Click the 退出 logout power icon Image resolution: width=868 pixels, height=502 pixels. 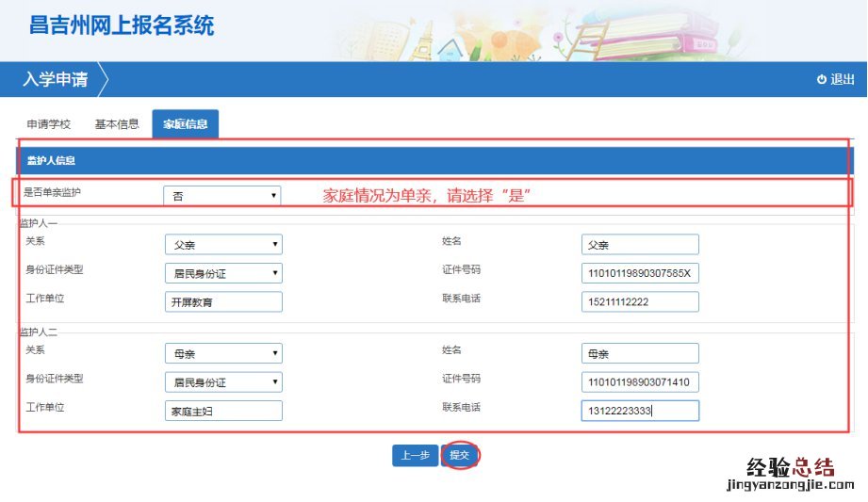click(x=822, y=80)
